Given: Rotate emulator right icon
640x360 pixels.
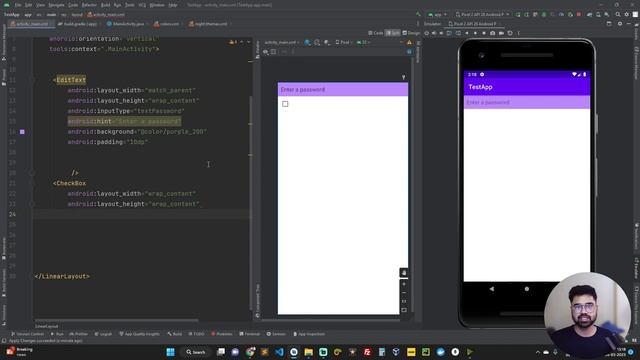Looking at the screenshot, I should (x=458, y=33).
